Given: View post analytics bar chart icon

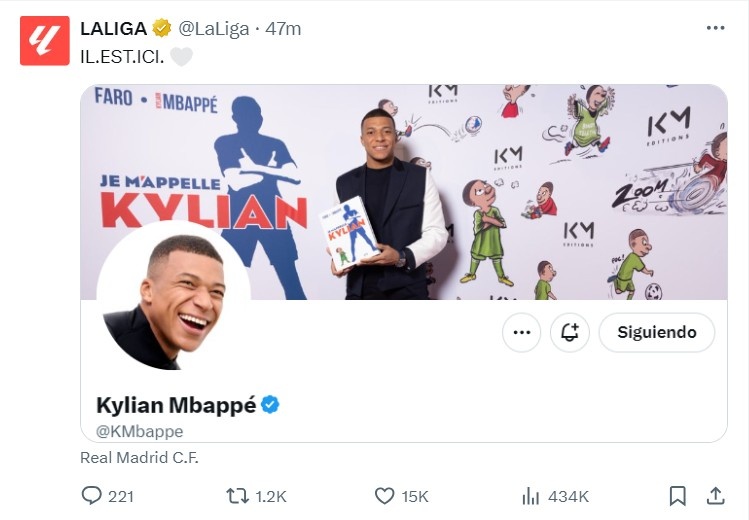Looking at the screenshot, I should [x=531, y=495].
